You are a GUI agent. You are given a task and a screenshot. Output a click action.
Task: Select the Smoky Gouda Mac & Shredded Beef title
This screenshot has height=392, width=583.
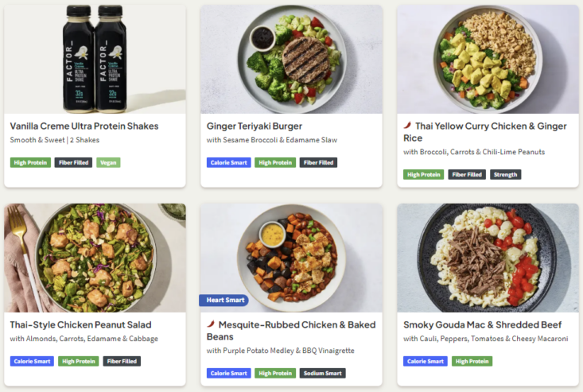(482, 324)
